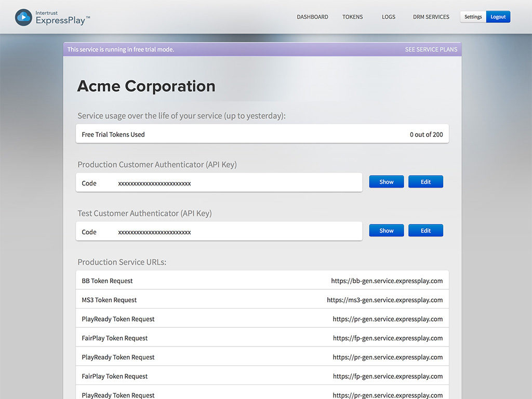Open the DASHBOARD menu item
This screenshot has height=399, width=532.
[312, 17]
